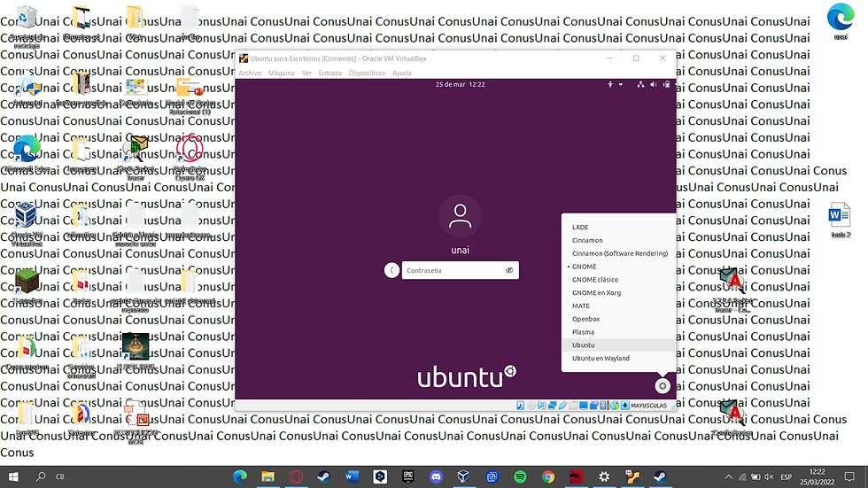Select Oracle VM VirtualBox desktop shortcut

click(x=26, y=224)
